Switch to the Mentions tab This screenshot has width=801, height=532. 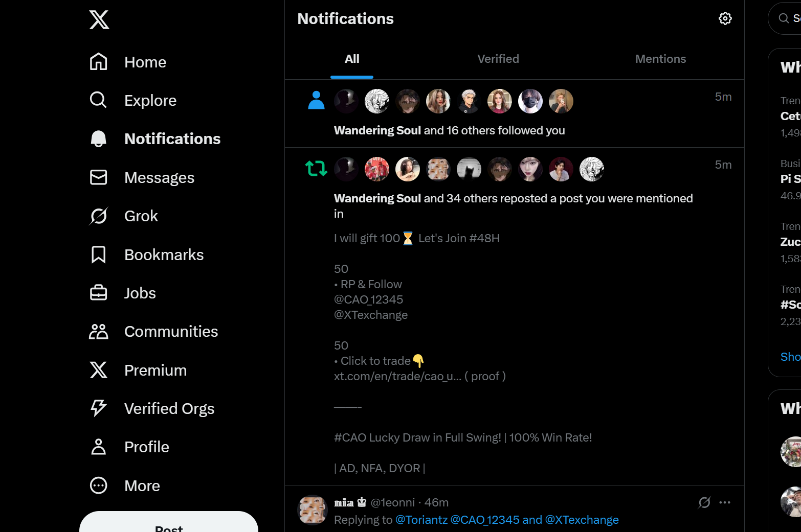[661, 59]
